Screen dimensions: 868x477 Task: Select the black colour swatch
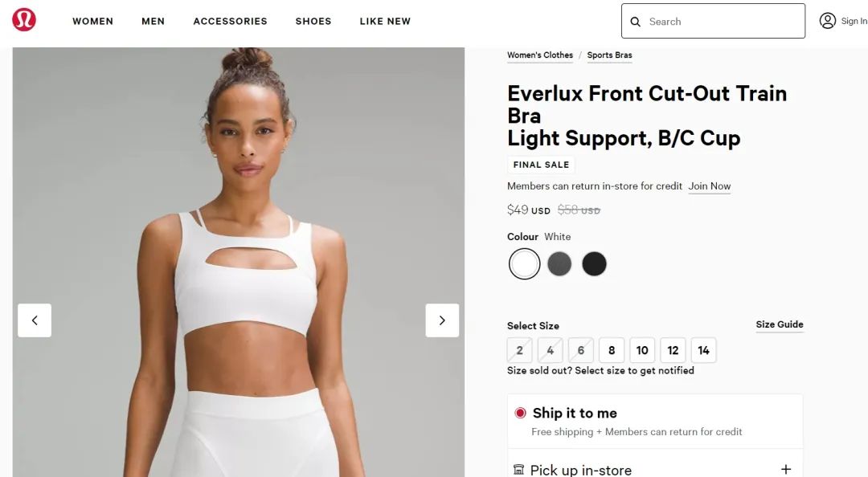tap(594, 264)
